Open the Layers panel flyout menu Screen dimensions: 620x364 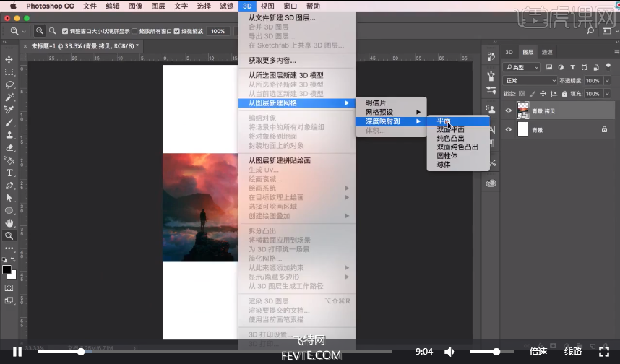616,52
